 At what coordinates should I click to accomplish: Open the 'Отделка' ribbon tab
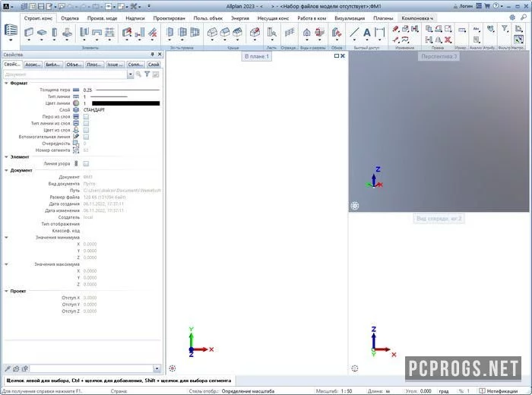pyautogui.click(x=70, y=18)
